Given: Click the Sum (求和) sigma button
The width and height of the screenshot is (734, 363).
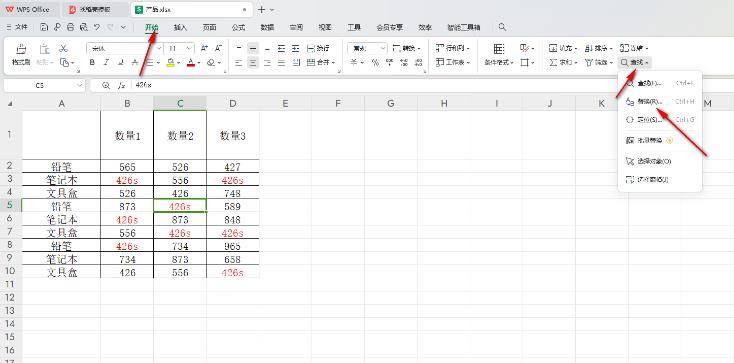Looking at the screenshot, I should (x=563, y=62).
